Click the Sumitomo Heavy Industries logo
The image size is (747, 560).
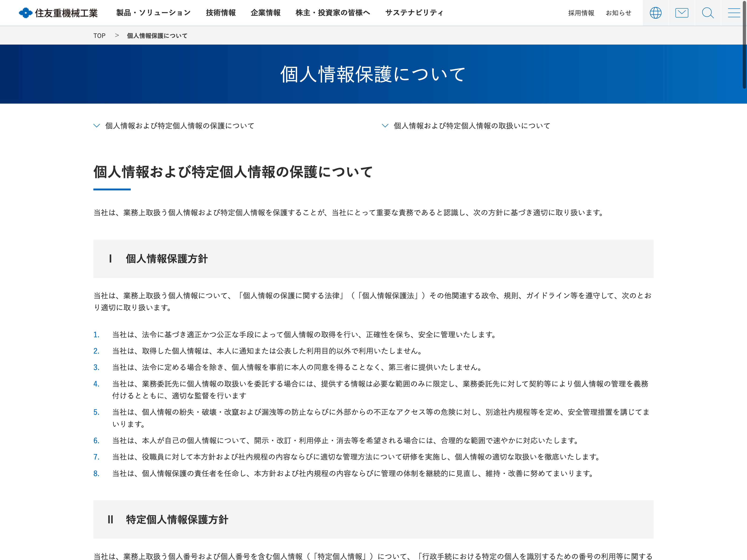coord(58,13)
